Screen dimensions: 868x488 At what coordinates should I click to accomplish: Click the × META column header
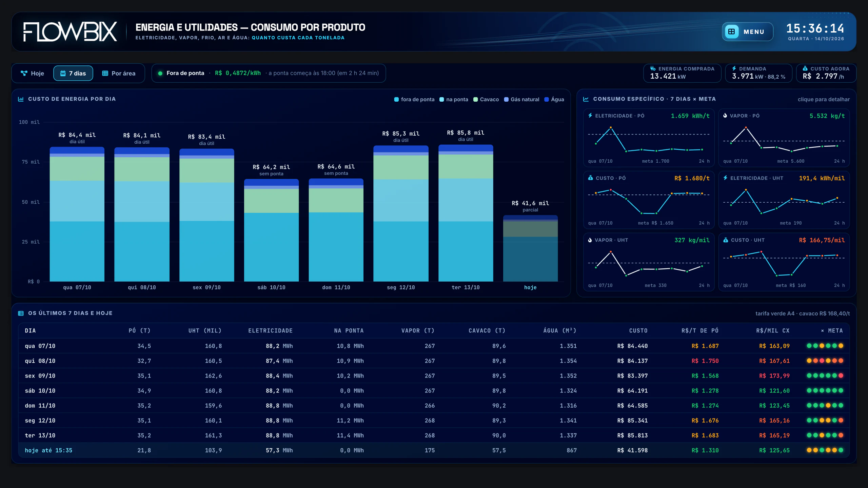pos(832,330)
